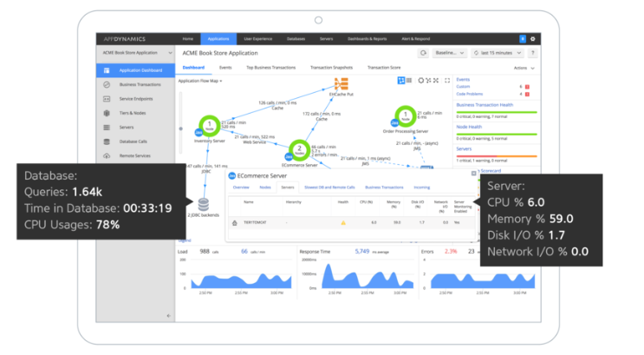Open the Applications menu
This screenshot has width=644, height=355.
[218, 39]
